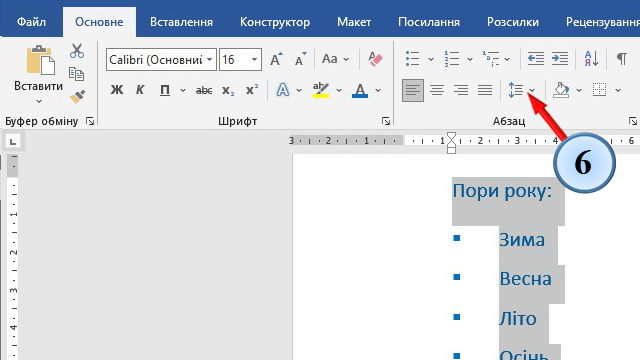Click the ruler indent marker
640x360 pixels.
(451, 142)
